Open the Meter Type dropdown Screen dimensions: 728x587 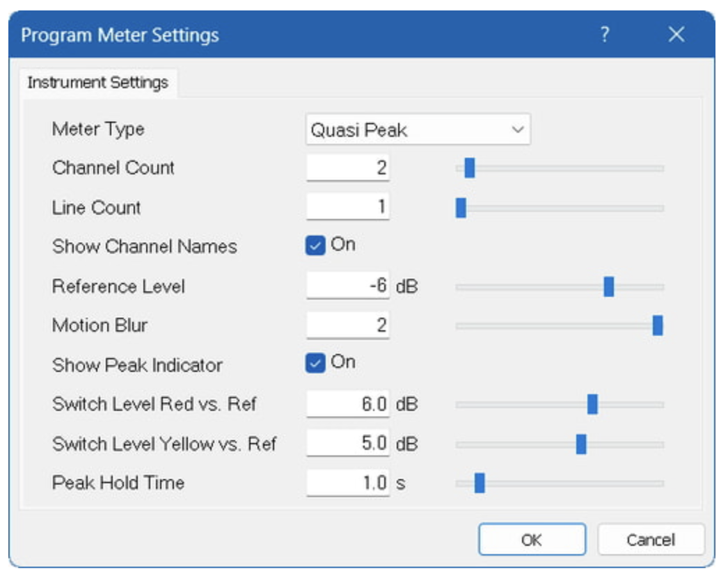click(x=418, y=130)
